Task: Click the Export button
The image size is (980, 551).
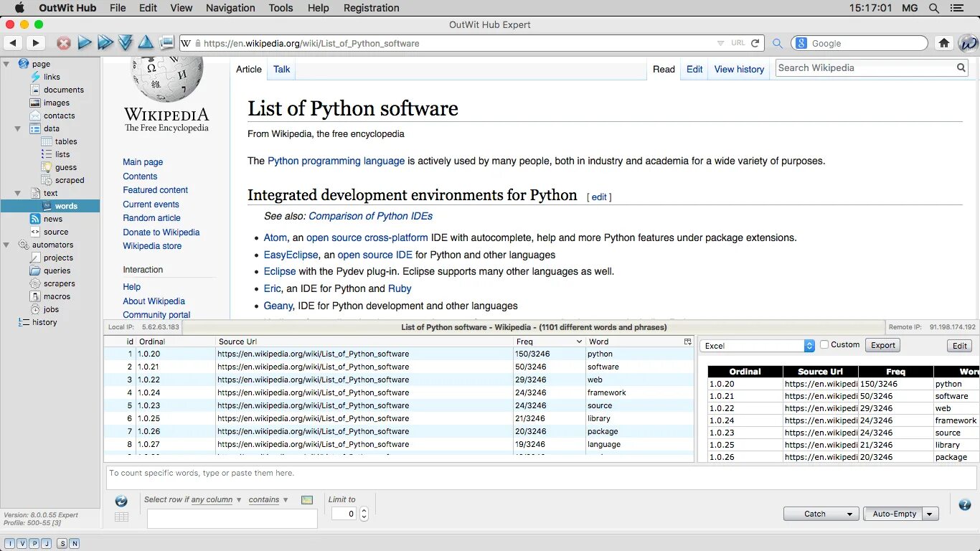Action: pos(883,345)
